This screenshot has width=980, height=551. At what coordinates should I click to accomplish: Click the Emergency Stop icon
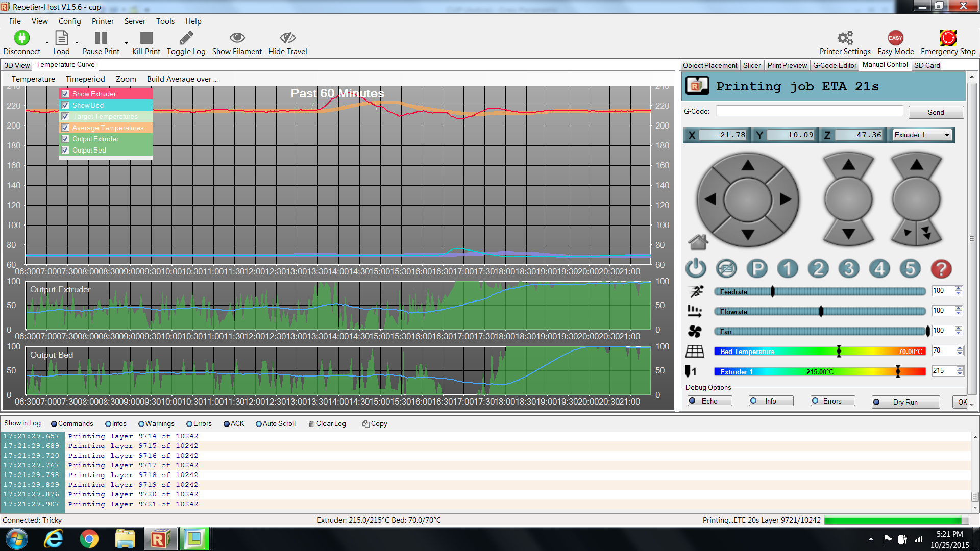tap(948, 38)
